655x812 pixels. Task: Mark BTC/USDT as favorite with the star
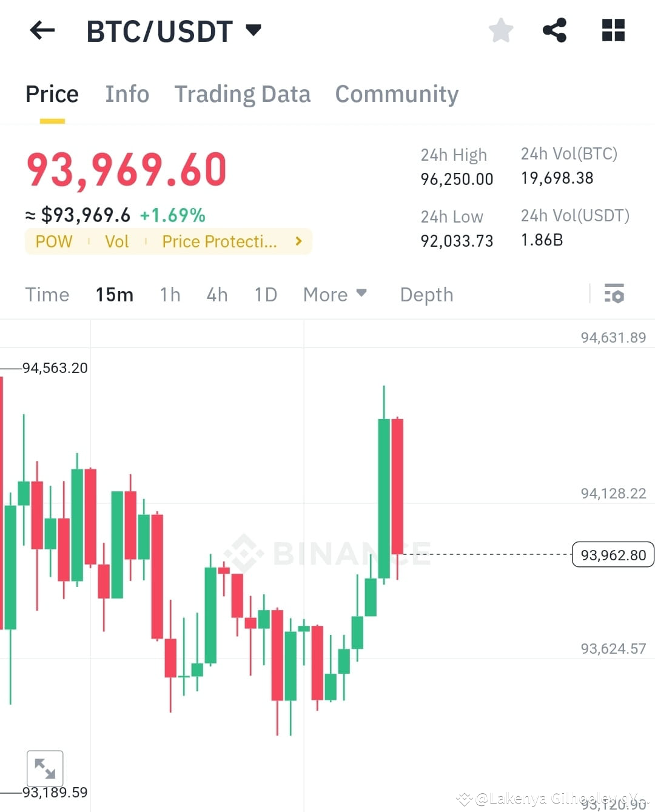pos(501,30)
